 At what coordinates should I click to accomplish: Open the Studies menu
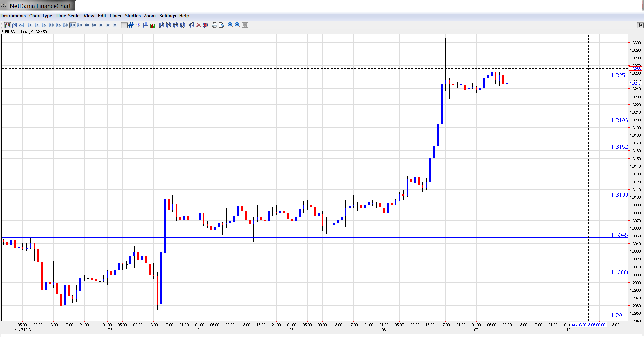pos(132,16)
